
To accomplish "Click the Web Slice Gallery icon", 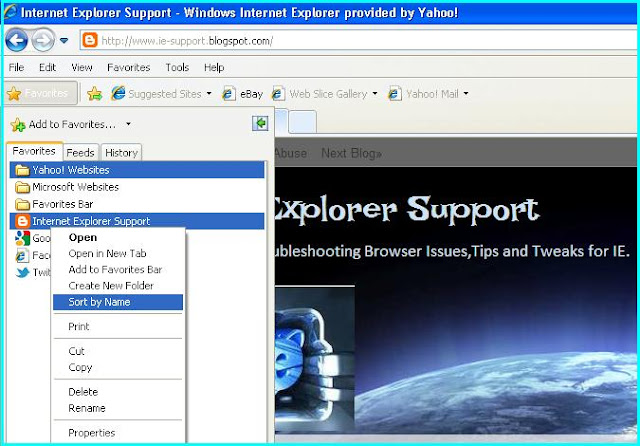I will [278, 94].
